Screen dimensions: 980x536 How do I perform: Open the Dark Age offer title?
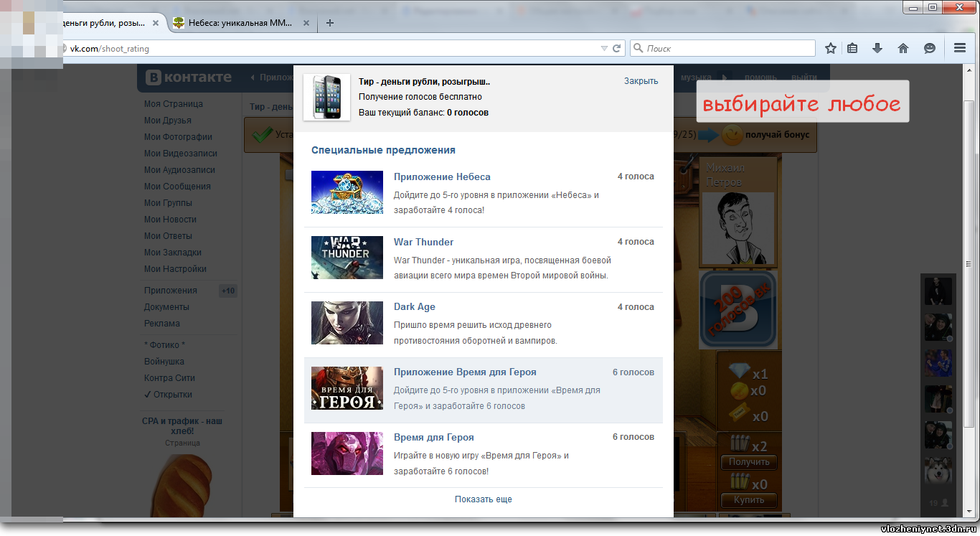pyautogui.click(x=415, y=306)
